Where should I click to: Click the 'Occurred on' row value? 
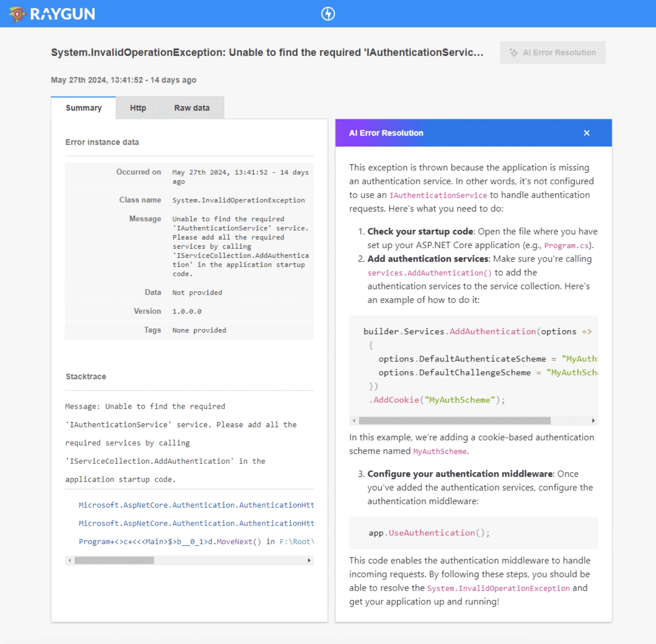tap(241, 177)
